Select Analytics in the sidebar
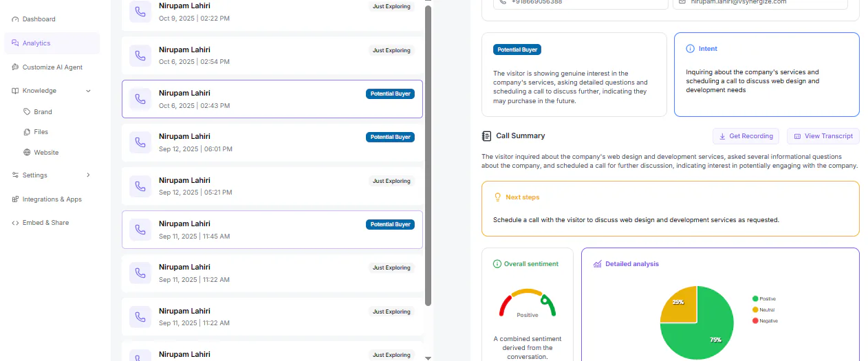 pos(52,43)
